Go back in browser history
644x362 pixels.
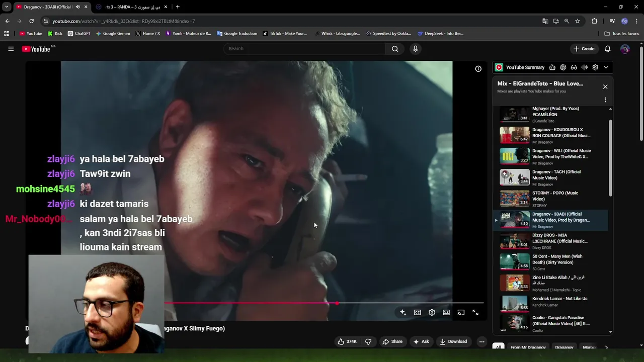pos(7,21)
